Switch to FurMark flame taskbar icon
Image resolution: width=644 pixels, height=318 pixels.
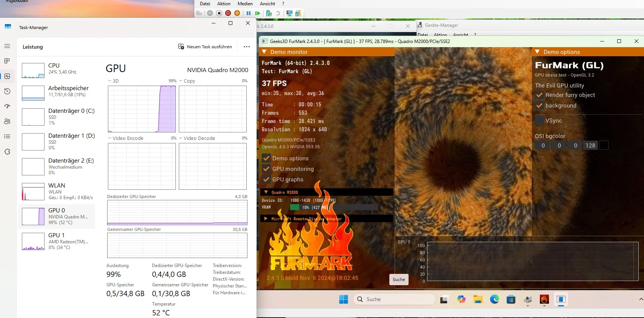544,300
